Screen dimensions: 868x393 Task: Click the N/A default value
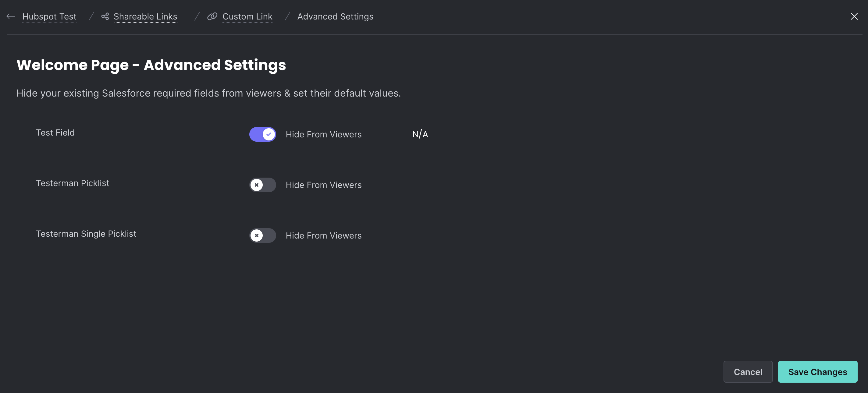click(x=420, y=134)
